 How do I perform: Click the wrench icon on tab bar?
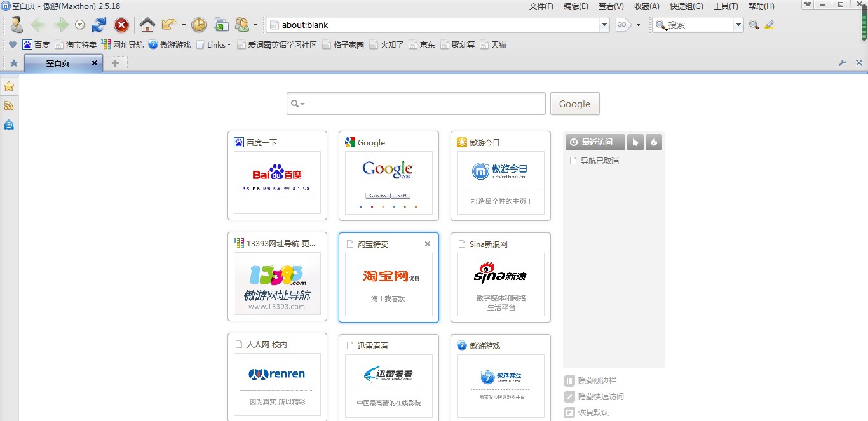[x=843, y=63]
